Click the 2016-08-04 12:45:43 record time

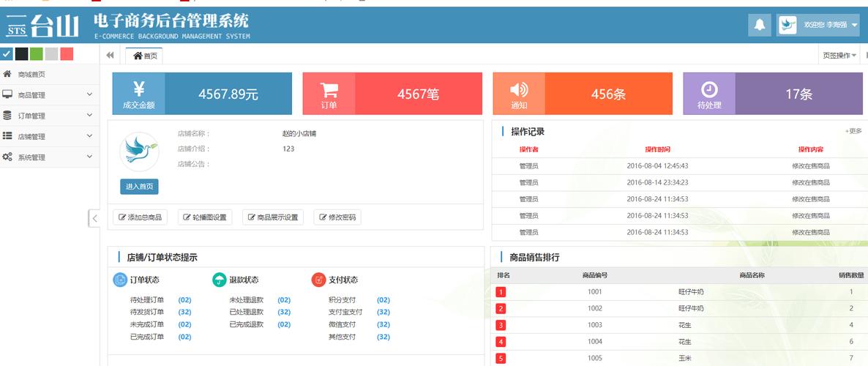(658, 165)
